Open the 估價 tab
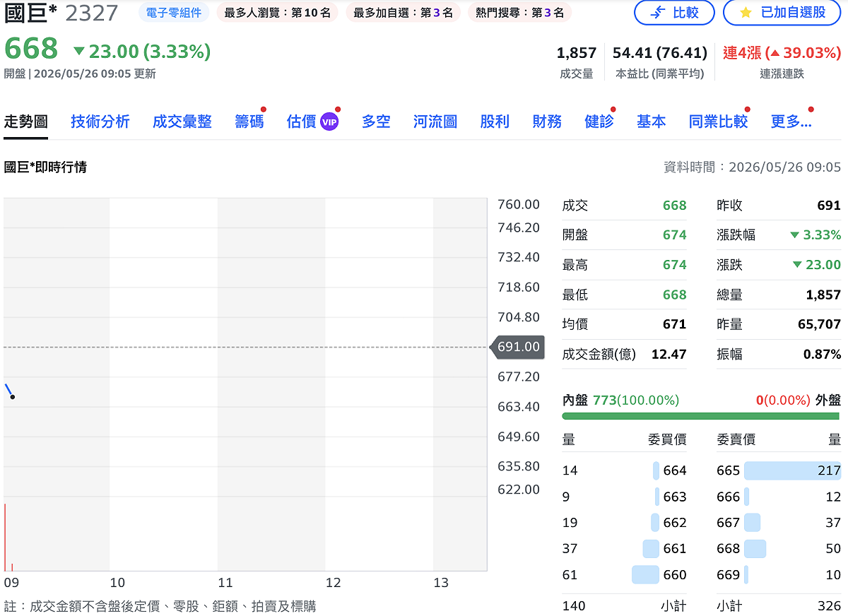Viewport: 848px width, 616px height. (302, 122)
